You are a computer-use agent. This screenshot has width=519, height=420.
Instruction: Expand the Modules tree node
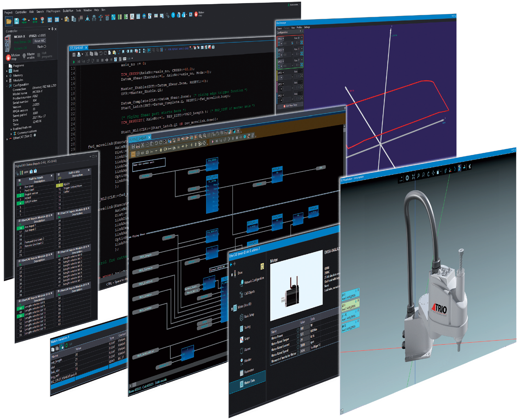[7, 81]
